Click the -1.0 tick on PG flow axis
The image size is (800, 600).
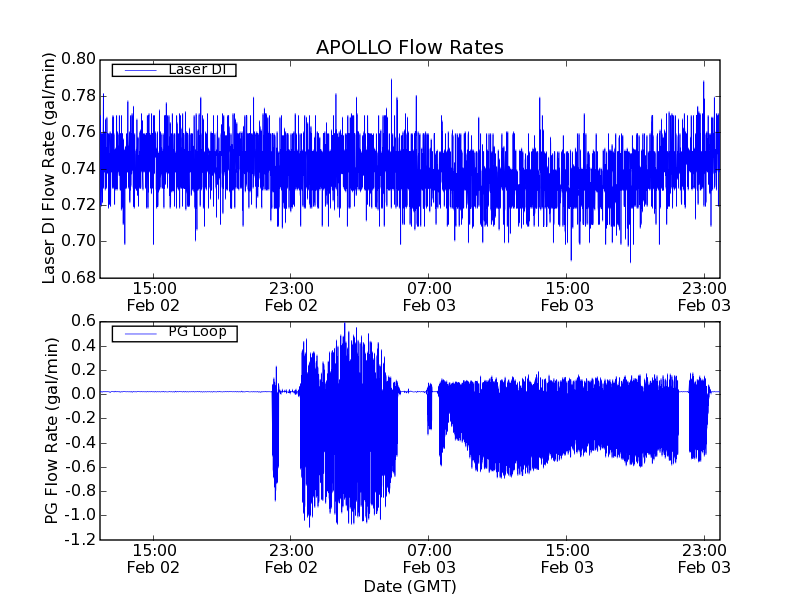(80, 515)
